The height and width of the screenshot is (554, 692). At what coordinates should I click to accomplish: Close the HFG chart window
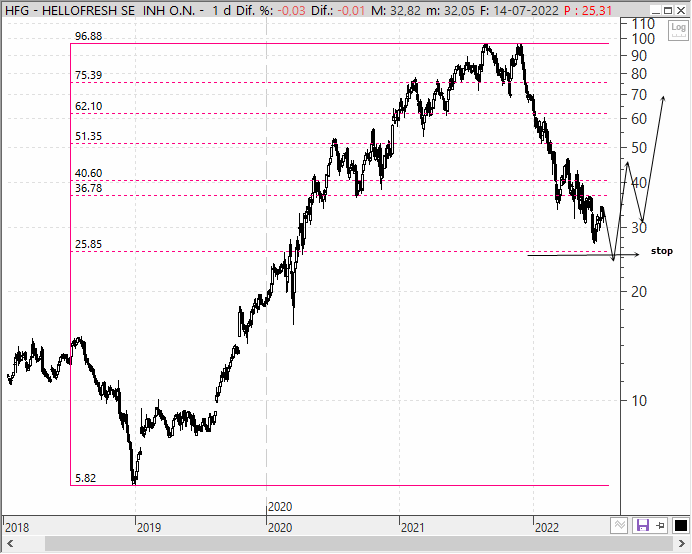(x=681, y=10)
